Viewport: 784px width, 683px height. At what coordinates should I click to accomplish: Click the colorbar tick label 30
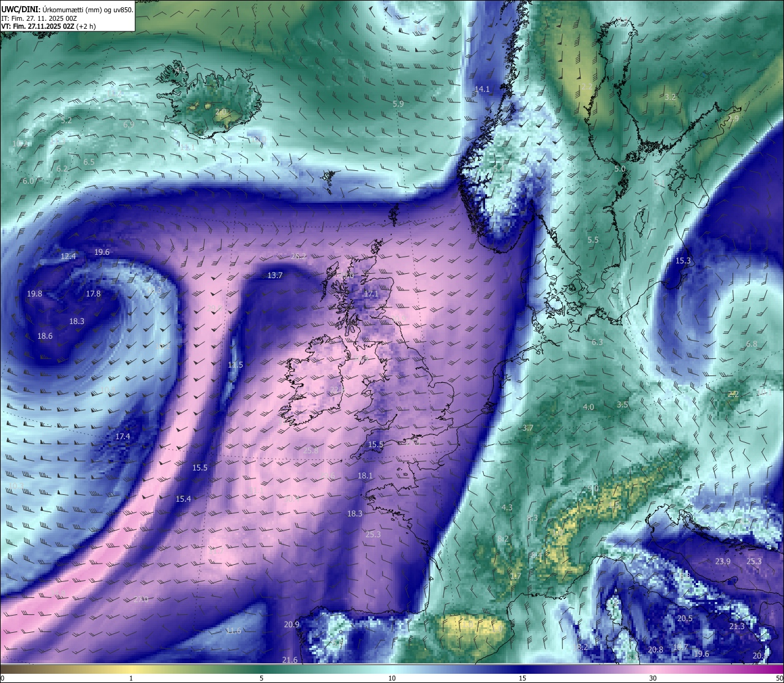click(653, 678)
